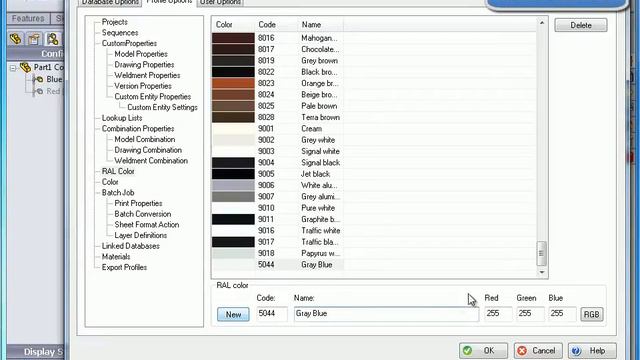Image resolution: width=640 pixels, height=360 pixels.
Task: Open Custom Entity Properties settings
Action: coord(153,96)
